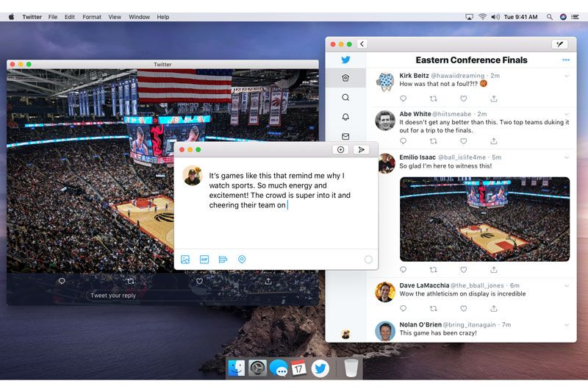The image size is (588, 392).
Task: Open the three-dot more options menu
Action: click(x=566, y=60)
